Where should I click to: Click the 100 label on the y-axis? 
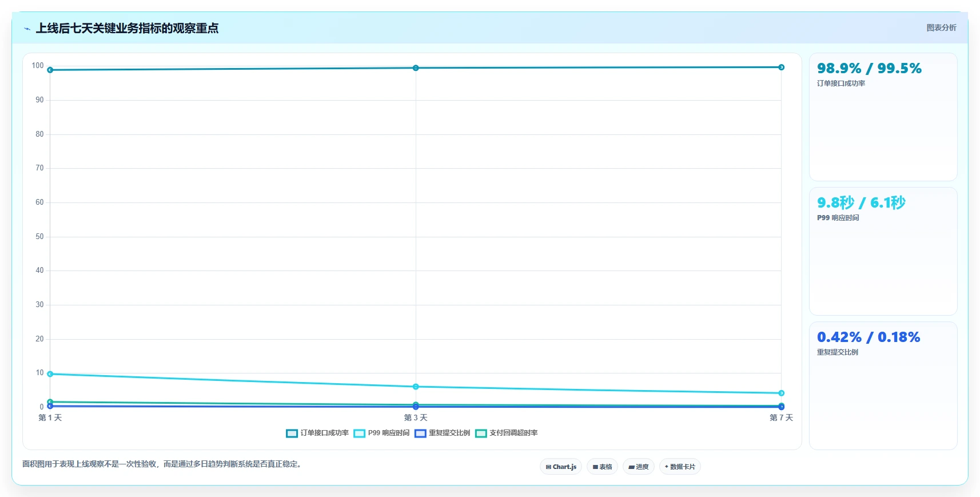click(38, 66)
